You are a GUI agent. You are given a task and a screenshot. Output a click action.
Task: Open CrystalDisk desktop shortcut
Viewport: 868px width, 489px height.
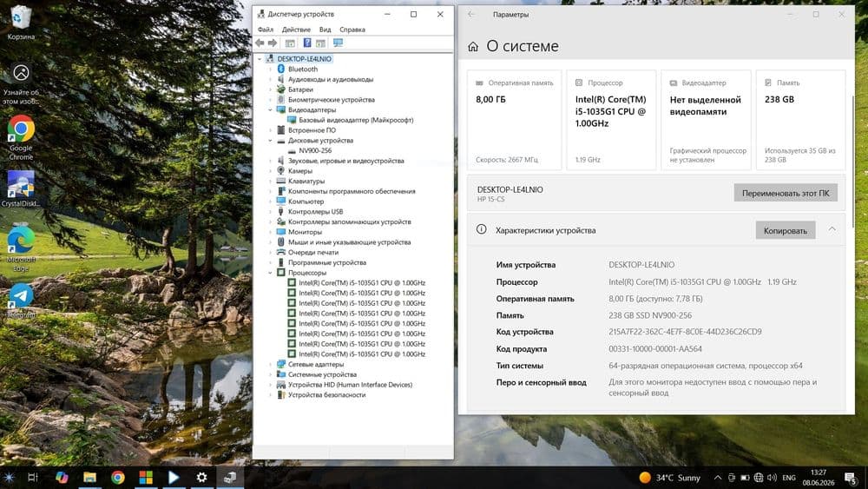click(21, 188)
